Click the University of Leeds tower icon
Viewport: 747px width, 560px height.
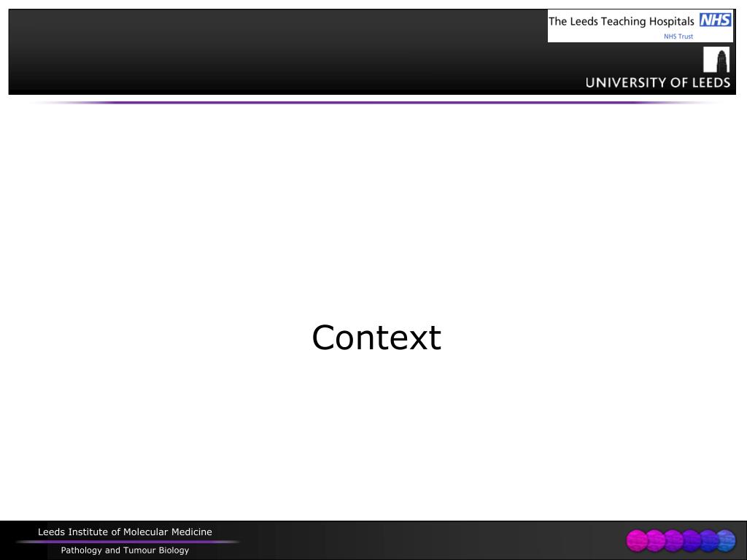[x=716, y=60]
